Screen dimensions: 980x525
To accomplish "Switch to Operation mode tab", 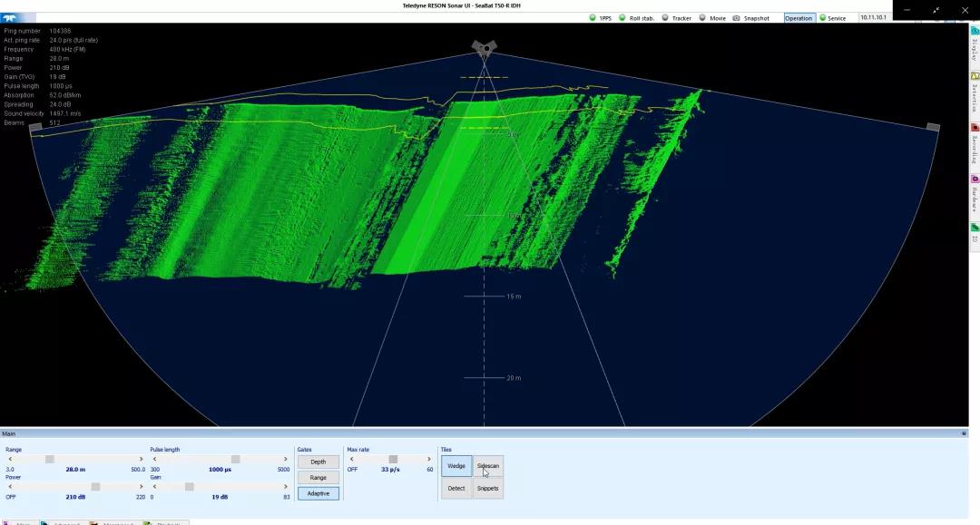I will click(x=799, y=18).
